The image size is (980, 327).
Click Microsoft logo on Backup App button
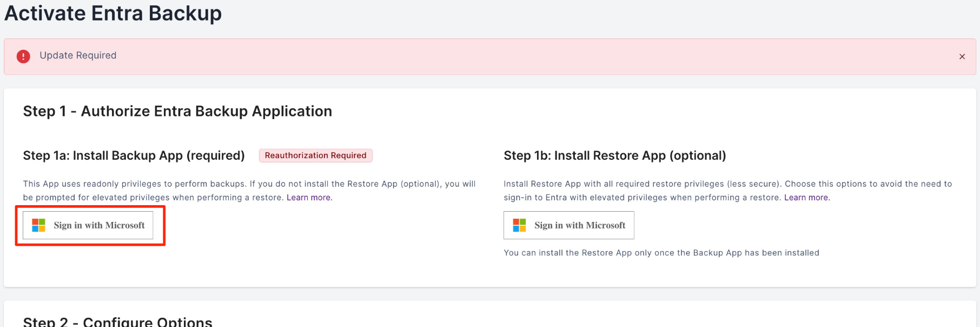pyautogui.click(x=39, y=225)
